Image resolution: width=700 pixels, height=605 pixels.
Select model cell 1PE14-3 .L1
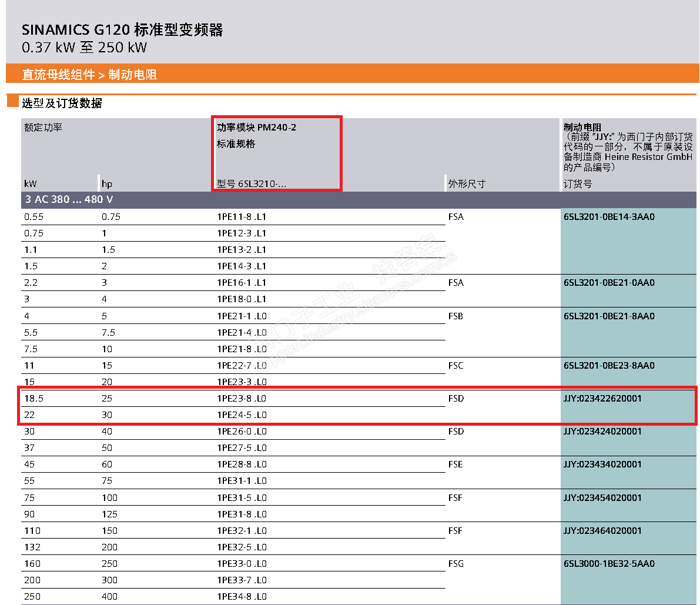242,266
